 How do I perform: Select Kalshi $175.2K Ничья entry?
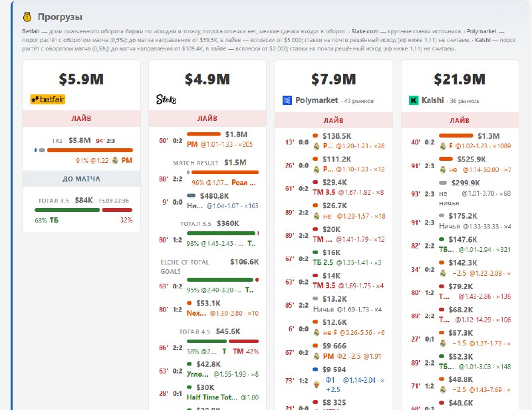point(460,221)
